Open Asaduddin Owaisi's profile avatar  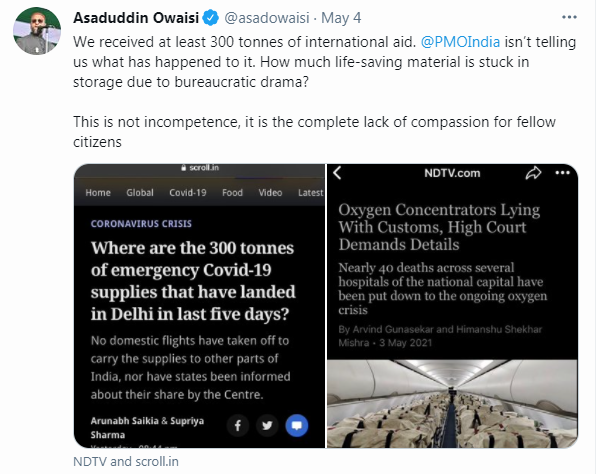(x=37, y=31)
